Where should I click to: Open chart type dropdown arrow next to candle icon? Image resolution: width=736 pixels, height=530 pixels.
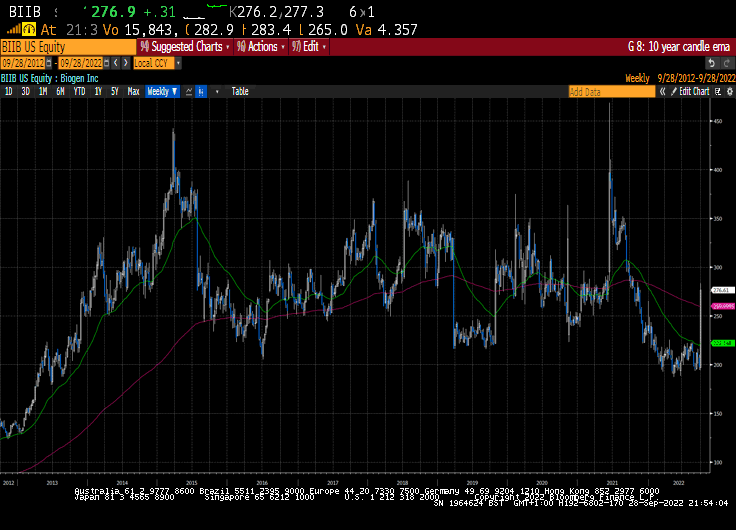coord(217,92)
